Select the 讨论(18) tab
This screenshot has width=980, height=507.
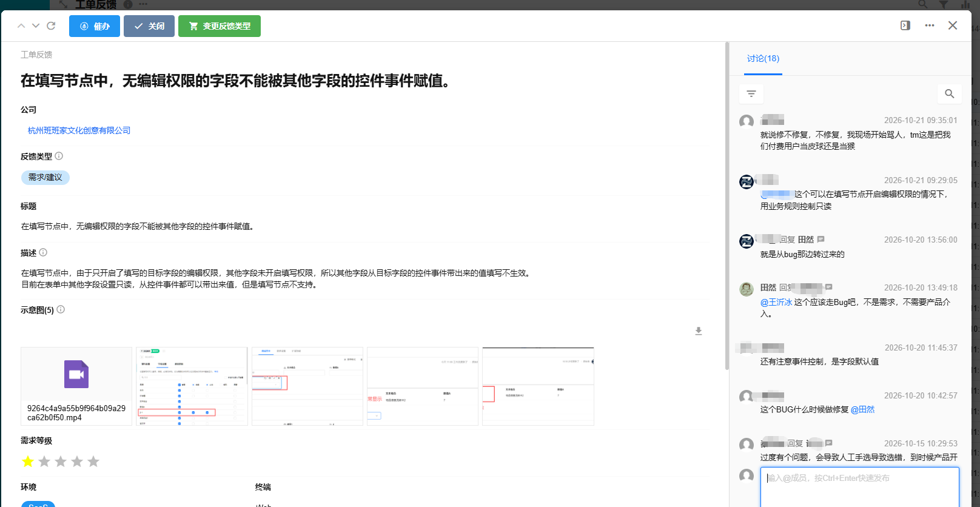coord(763,59)
